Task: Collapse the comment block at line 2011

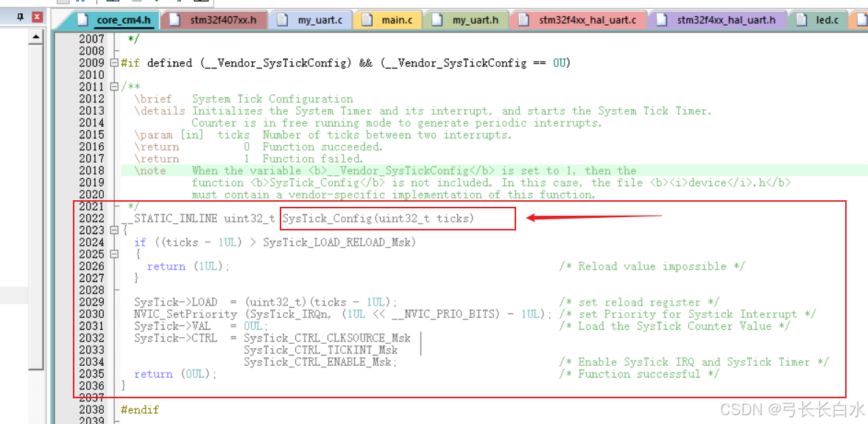Action: click(116, 87)
